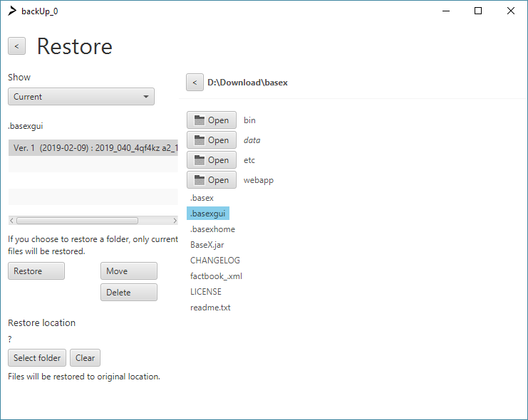This screenshot has height=420, width=528.
Task: Click the bin folder name label
Action: click(x=249, y=120)
